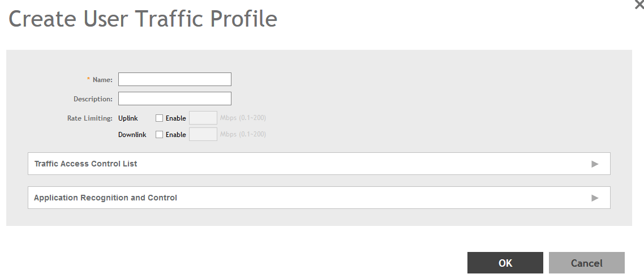Select the Downlink Mbps value field
Screen dimensions: 644x278
203,134
